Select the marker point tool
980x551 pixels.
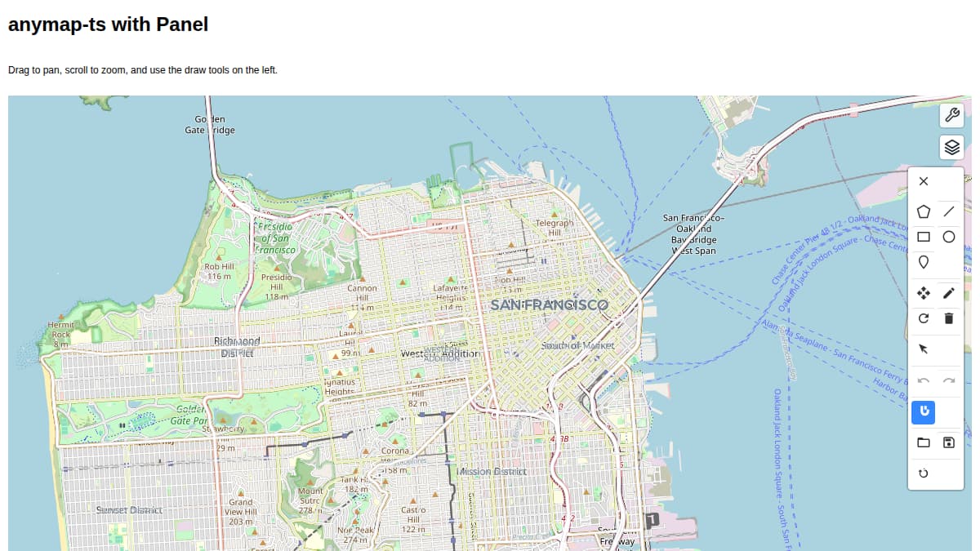click(924, 262)
